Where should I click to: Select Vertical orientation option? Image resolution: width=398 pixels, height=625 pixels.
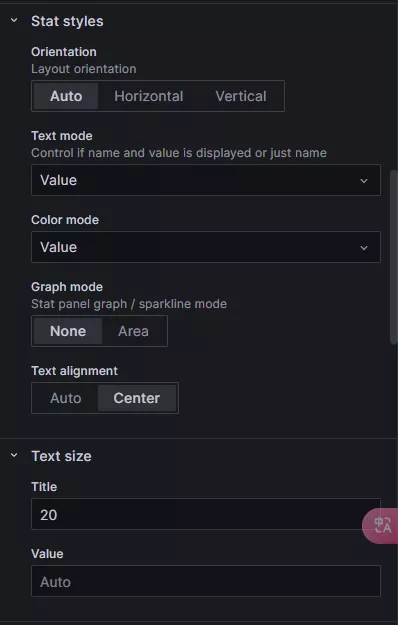[x=241, y=96]
